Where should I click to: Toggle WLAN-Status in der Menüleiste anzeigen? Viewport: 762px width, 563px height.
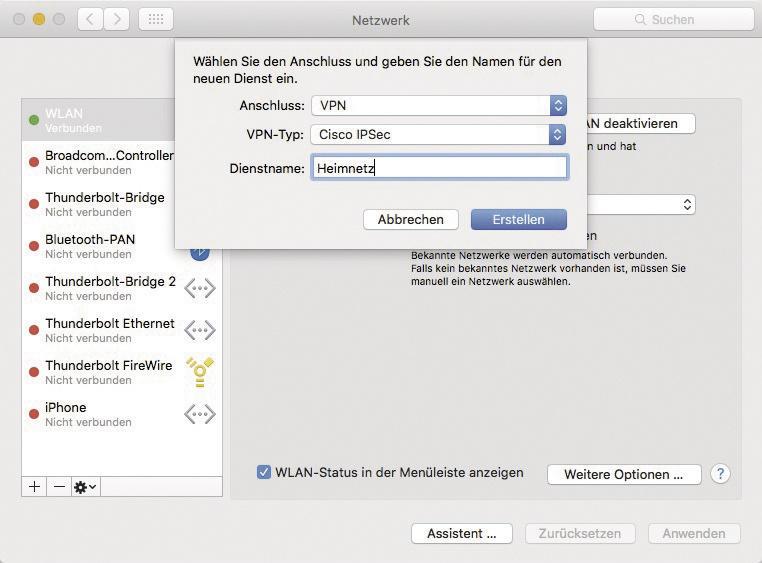[264, 472]
